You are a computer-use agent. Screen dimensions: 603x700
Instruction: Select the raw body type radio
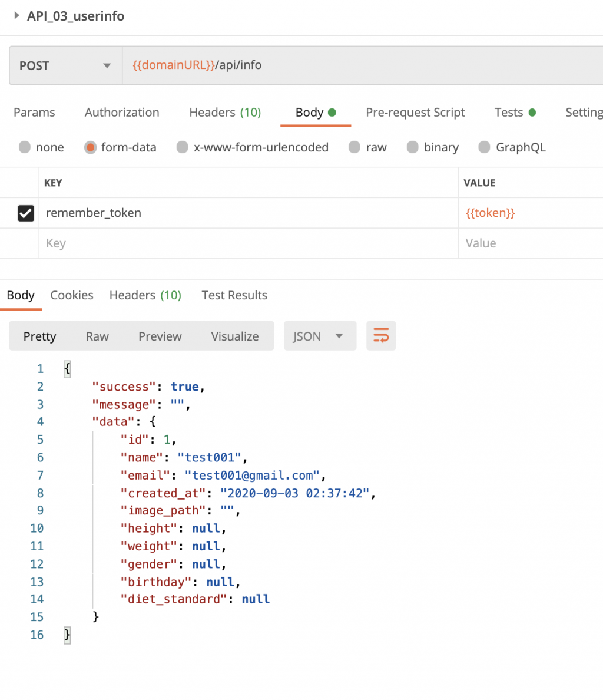pyautogui.click(x=354, y=147)
